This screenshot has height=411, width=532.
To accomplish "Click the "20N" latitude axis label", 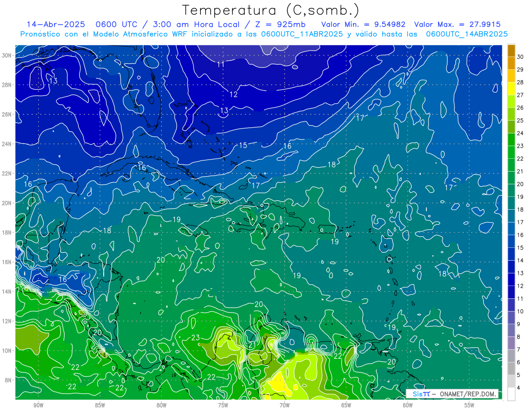I will pyautogui.click(x=7, y=203).
